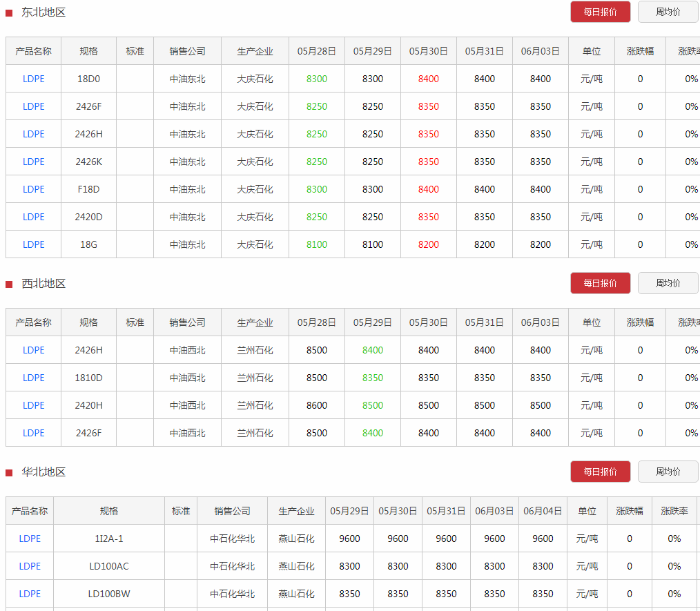Click 规格 cell F18D
This screenshot has width=700, height=611.
(89, 190)
